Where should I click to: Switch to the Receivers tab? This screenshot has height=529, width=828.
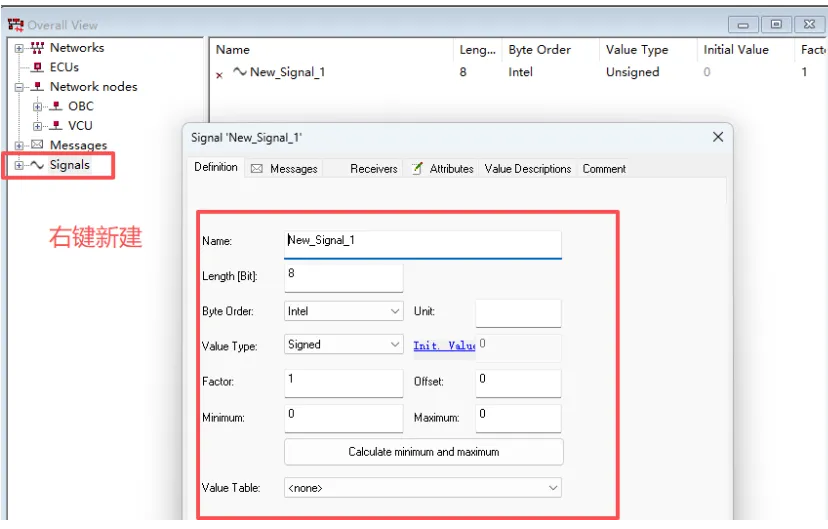[x=374, y=169]
